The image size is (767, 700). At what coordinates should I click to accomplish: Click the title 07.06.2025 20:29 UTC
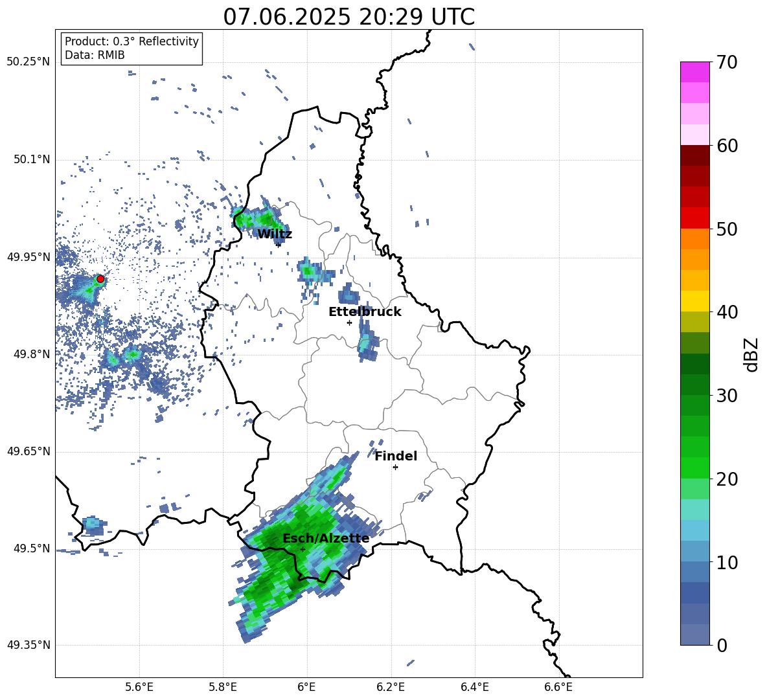349,17
